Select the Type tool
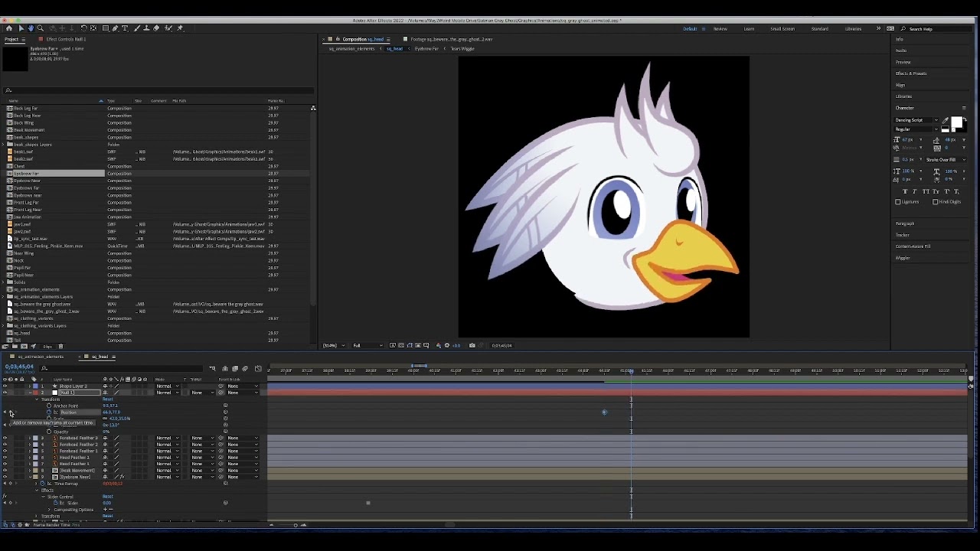 coord(126,28)
